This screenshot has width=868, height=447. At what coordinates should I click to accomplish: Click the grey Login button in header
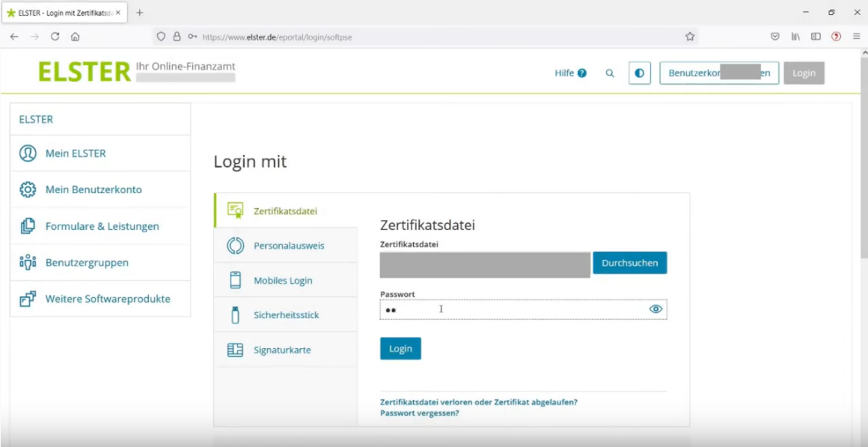coord(804,73)
